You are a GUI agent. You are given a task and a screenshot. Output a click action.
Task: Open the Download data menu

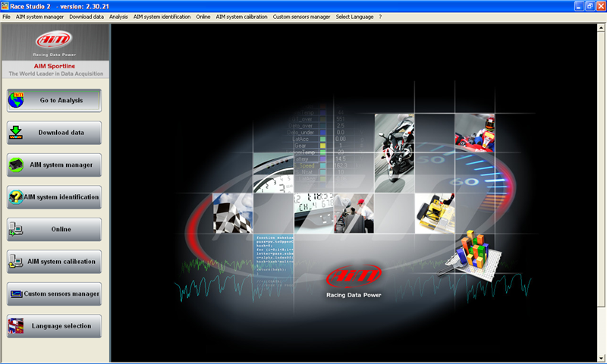pos(86,17)
